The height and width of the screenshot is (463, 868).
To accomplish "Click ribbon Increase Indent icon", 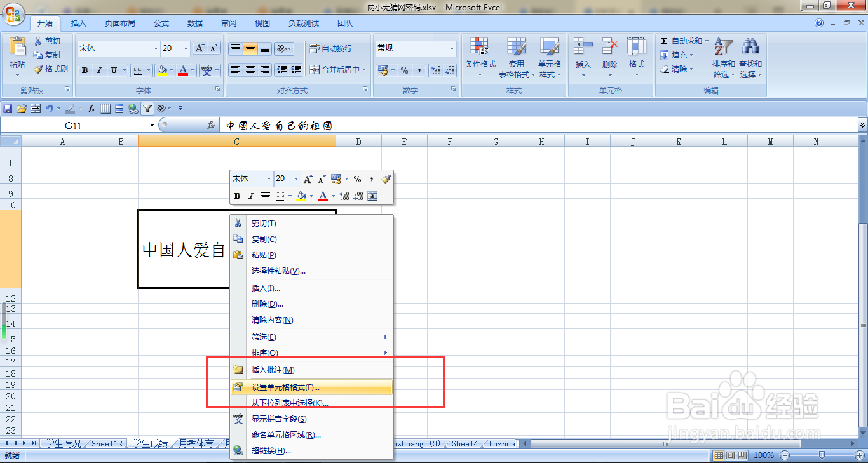I will (295, 70).
